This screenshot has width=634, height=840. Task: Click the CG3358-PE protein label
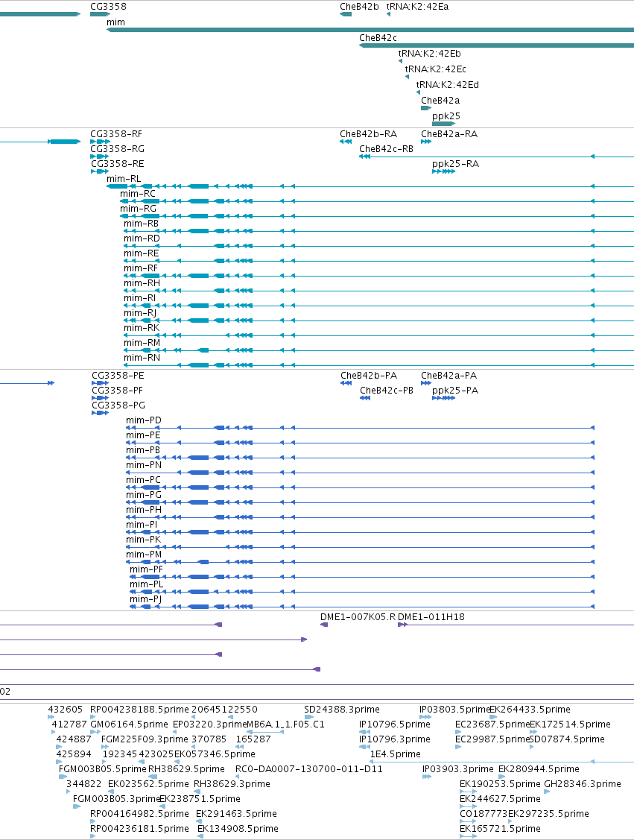click(118, 376)
